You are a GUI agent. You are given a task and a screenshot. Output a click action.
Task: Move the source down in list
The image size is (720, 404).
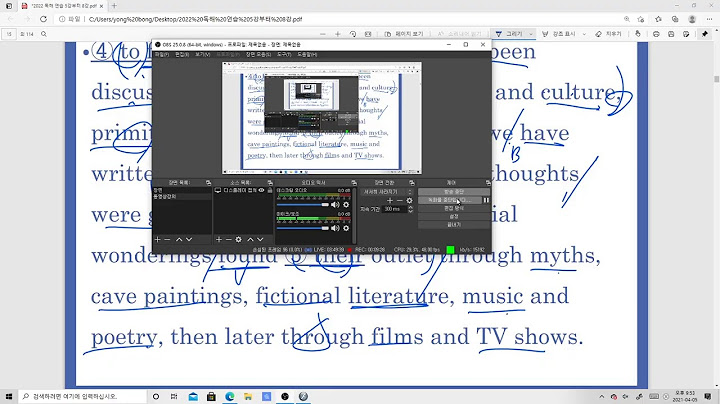(260, 239)
